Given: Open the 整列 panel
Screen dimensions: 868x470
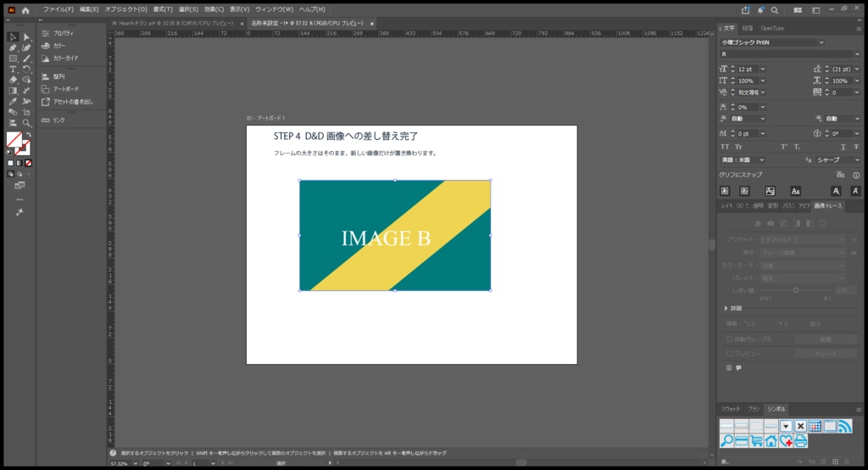Looking at the screenshot, I should 53,76.
